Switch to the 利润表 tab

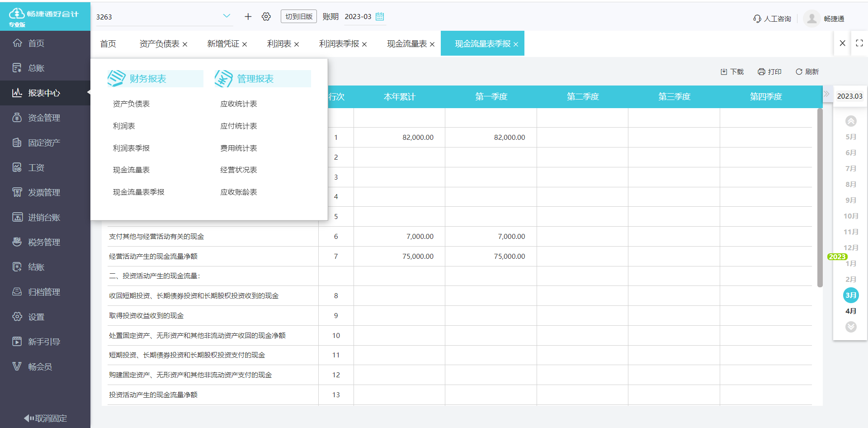(x=279, y=43)
